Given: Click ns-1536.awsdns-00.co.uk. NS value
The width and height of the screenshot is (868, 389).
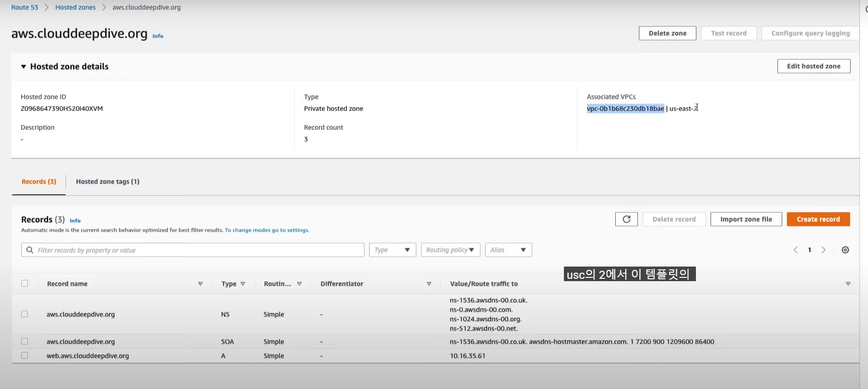Looking at the screenshot, I should [488, 300].
